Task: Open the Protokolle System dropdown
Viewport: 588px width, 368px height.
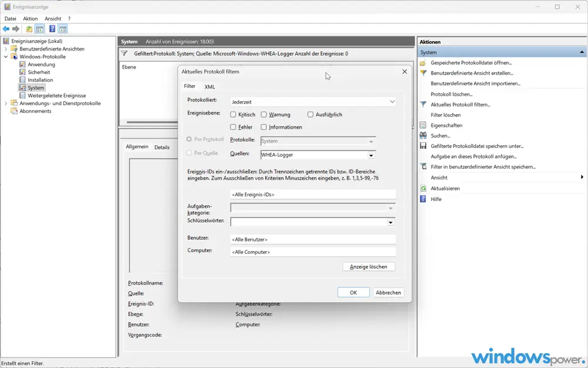Action: point(318,141)
